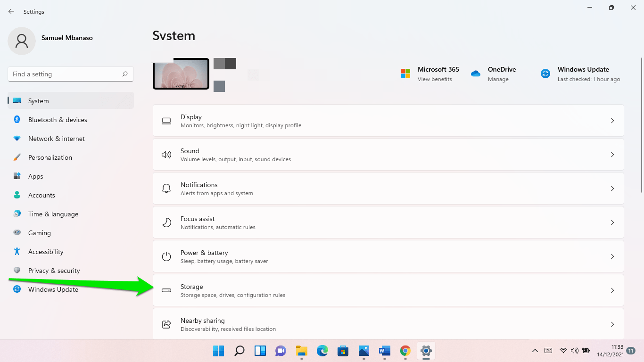Image resolution: width=644 pixels, height=362 pixels.
Task: Select the Network & internet wifi icon
Action: 17,139
